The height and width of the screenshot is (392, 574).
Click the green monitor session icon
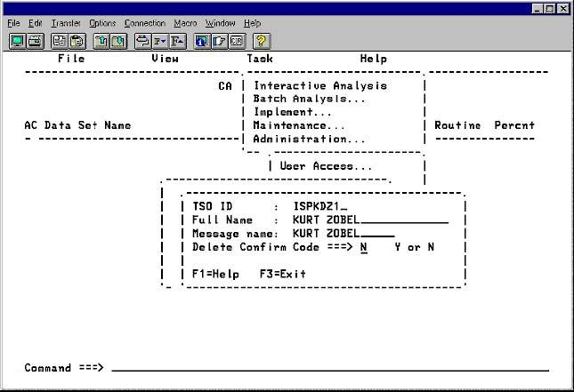tap(17, 41)
